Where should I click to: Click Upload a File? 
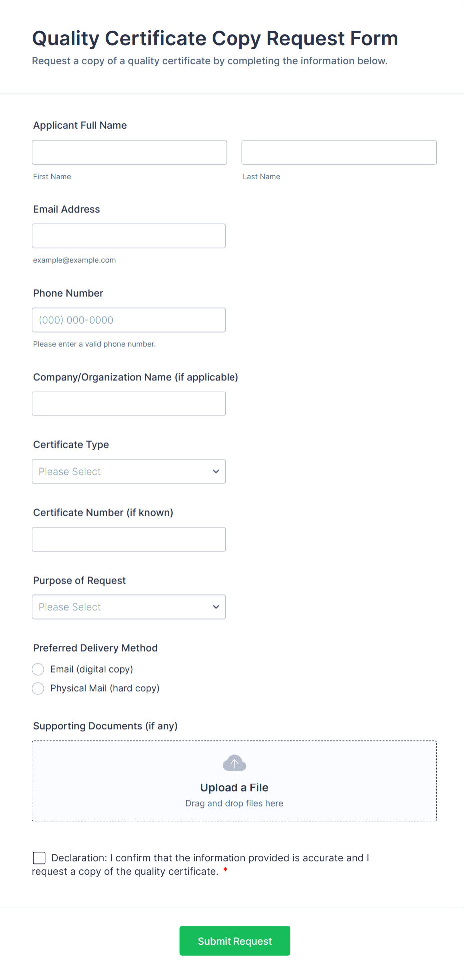pyautogui.click(x=234, y=787)
